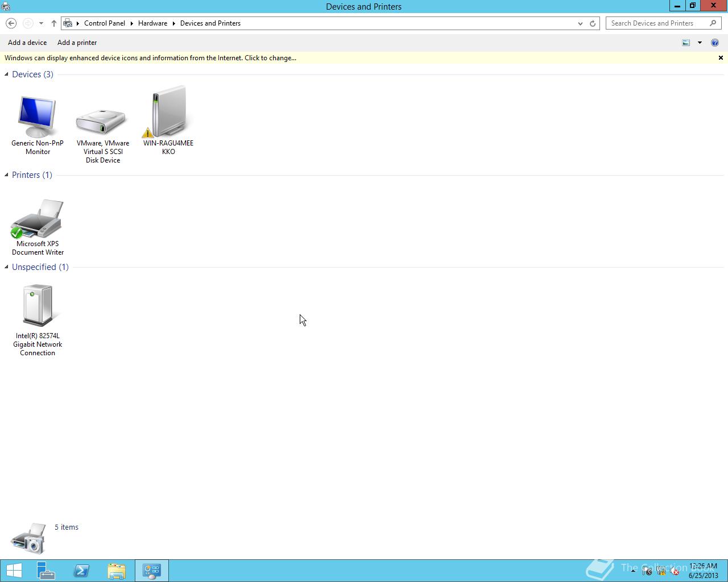The height and width of the screenshot is (582, 728).
Task: Open Help with the question mark icon
Action: tap(715, 43)
